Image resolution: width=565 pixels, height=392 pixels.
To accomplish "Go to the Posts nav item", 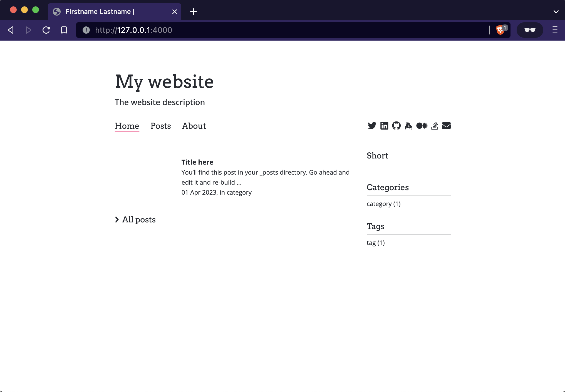I will tap(160, 126).
